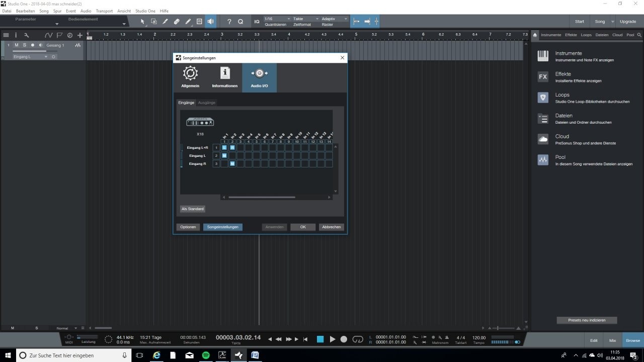The width and height of the screenshot is (644, 362).
Task: Switch to the Ausgänge tab
Action: [x=207, y=103]
